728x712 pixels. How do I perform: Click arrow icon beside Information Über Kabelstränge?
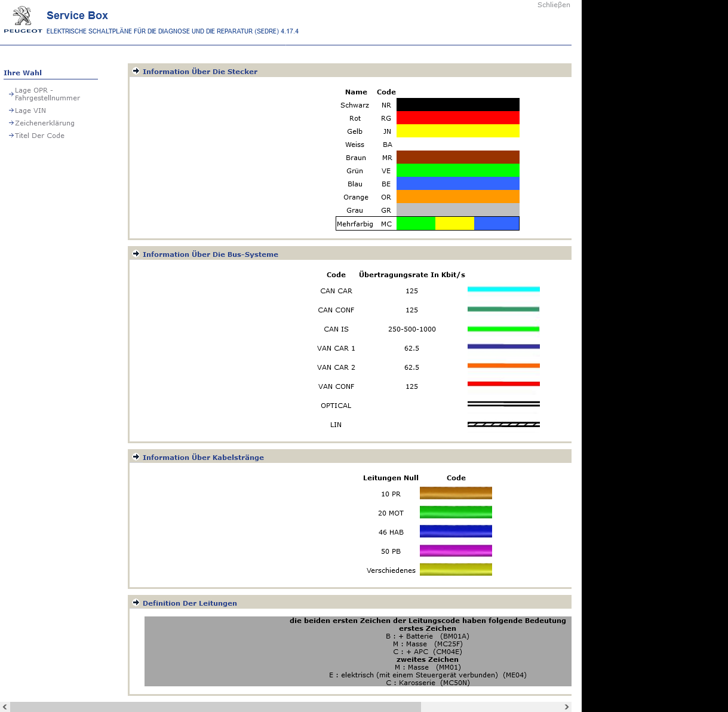(x=136, y=457)
